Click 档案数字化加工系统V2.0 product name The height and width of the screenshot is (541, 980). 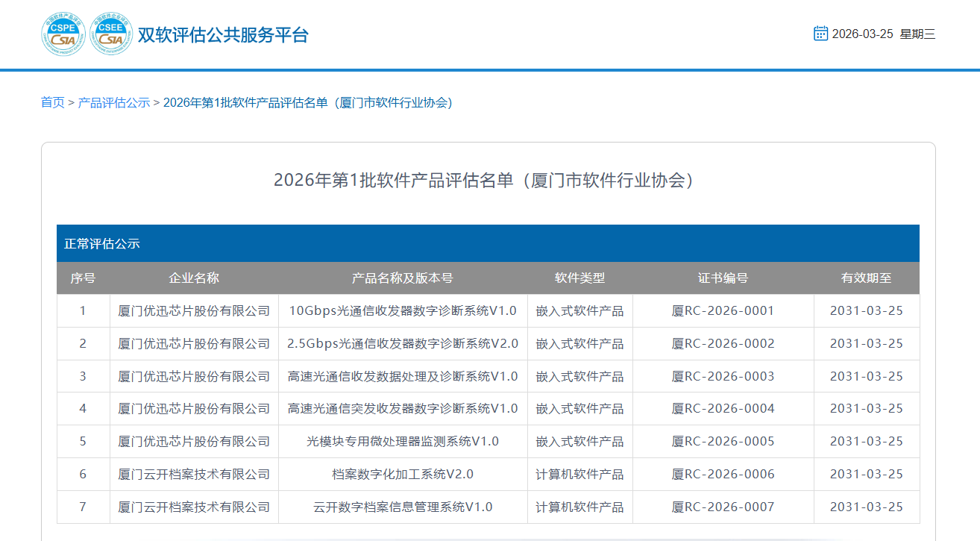tap(403, 475)
